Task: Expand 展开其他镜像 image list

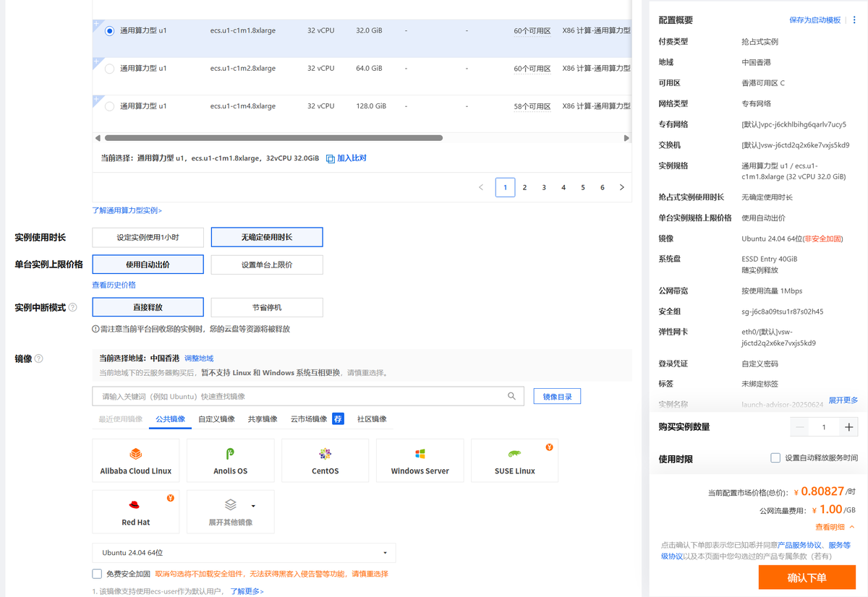Action: click(x=230, y=512)
